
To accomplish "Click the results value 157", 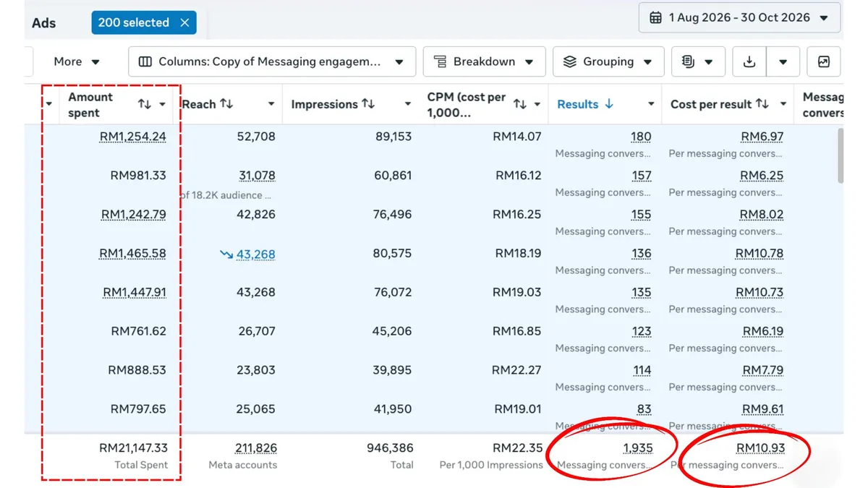I will click(641, 176).
